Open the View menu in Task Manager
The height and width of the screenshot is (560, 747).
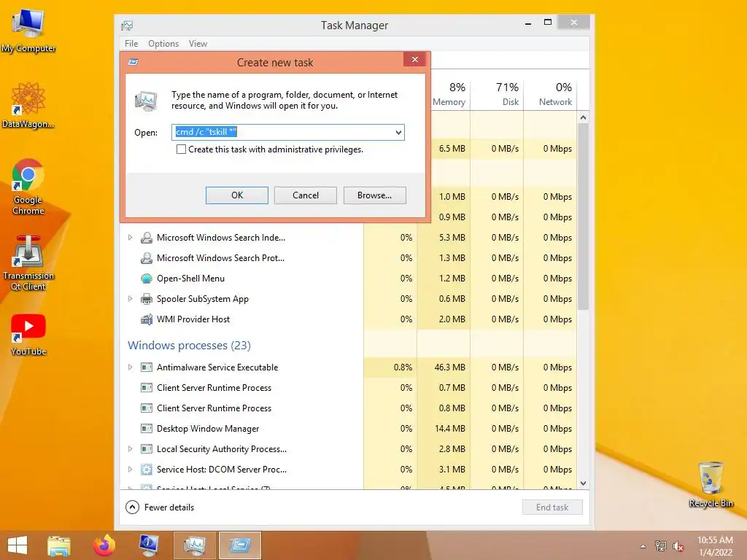click(x=198, y=44)
